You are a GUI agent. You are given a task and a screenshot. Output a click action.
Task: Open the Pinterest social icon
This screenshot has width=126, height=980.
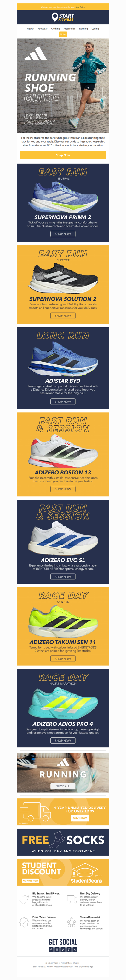(x=69, y=950)
